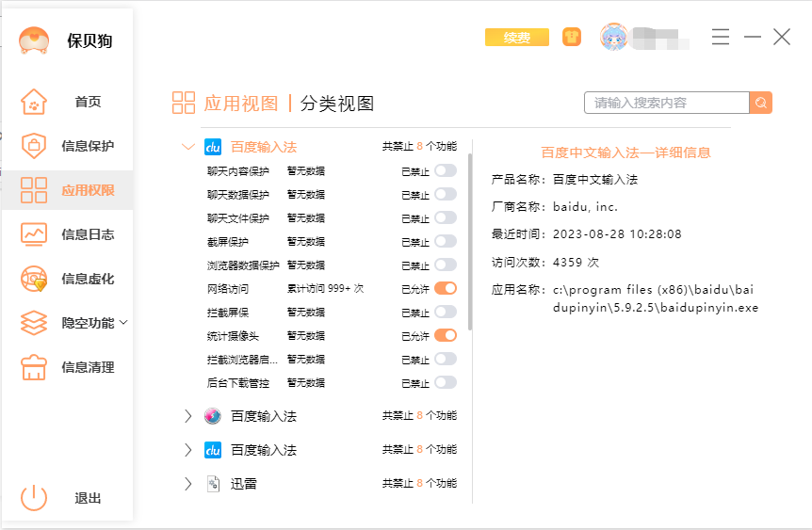This screenshot has height=530, width=812.
Task: Click the 保贝狗 dog logo icon
Action: click(x=34, y=40)
